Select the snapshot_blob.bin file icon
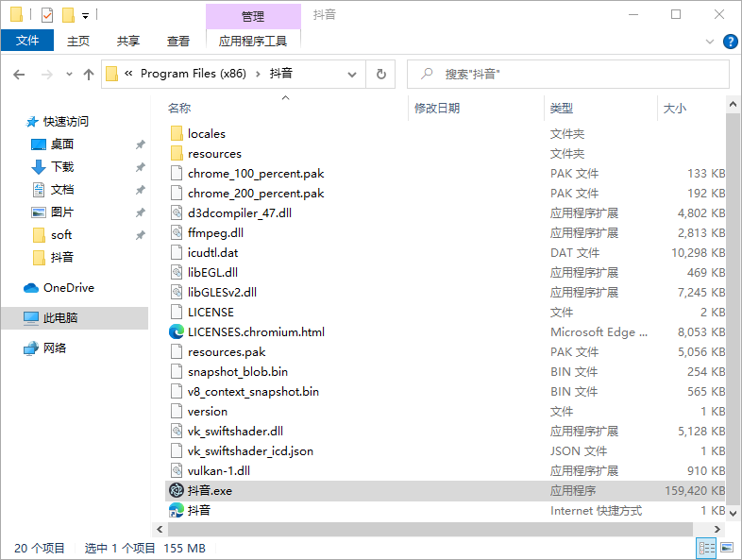This screenshot has height=560, width=742. pyautogui.click(x=177, y=371)
